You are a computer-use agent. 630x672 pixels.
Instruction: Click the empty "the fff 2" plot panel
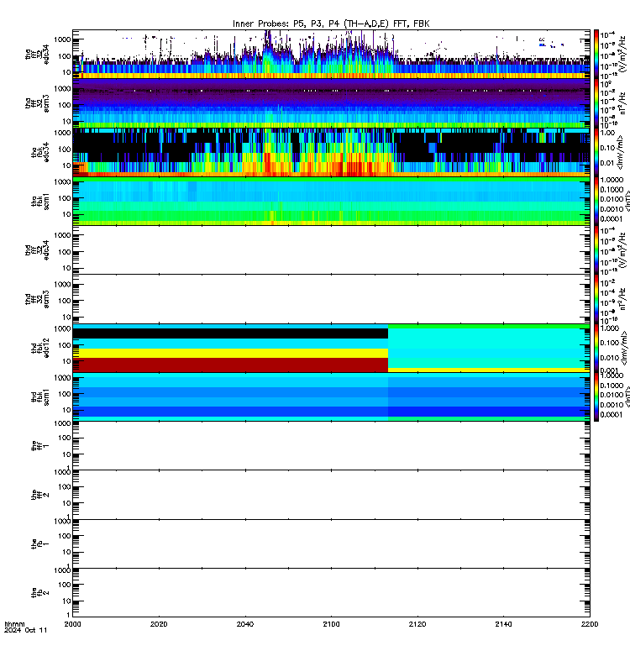coord(331,495)
